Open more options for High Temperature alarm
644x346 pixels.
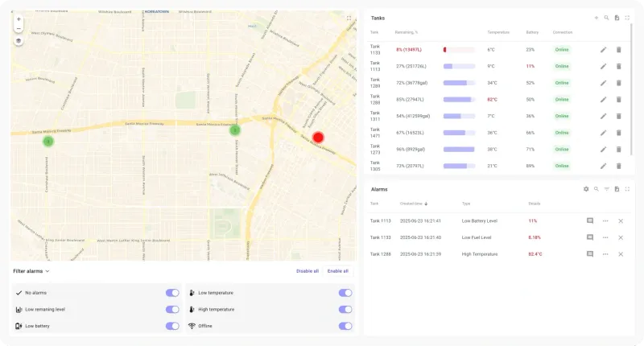pos(605,254)
